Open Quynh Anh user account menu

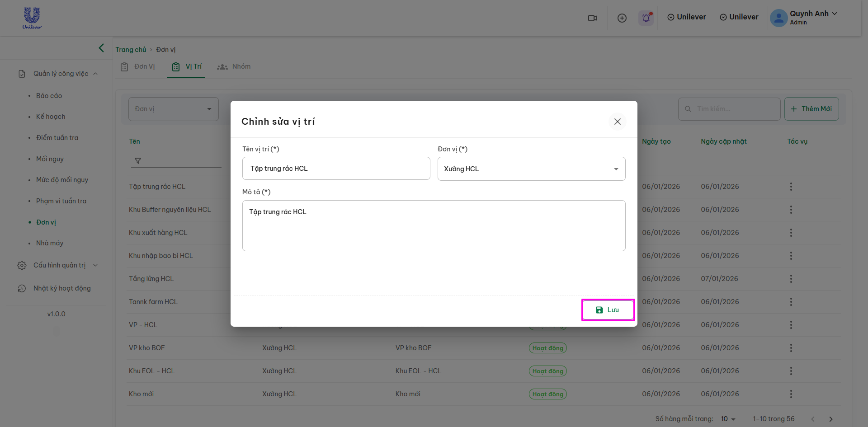[x=805, y=18]
